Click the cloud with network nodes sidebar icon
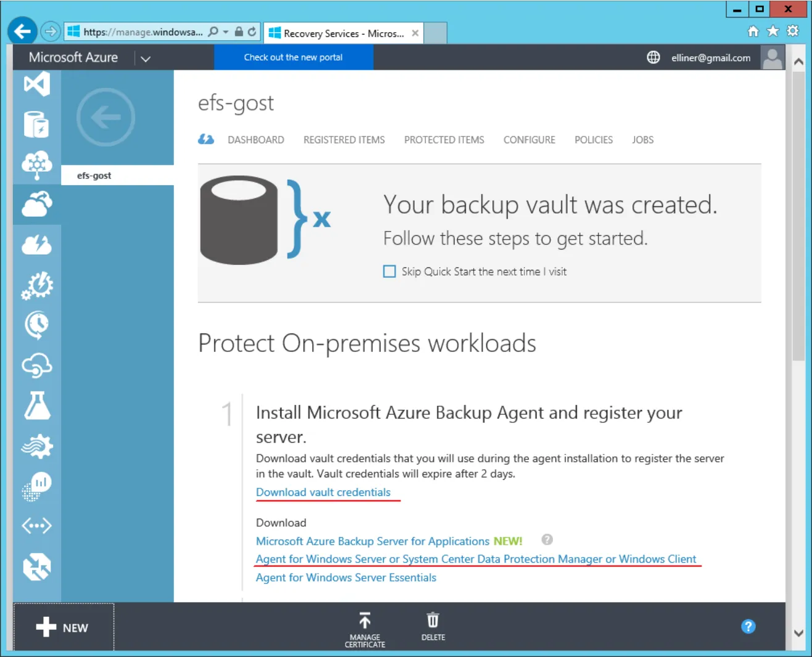Screen dimensions: 812x657 tap(37, 165)
